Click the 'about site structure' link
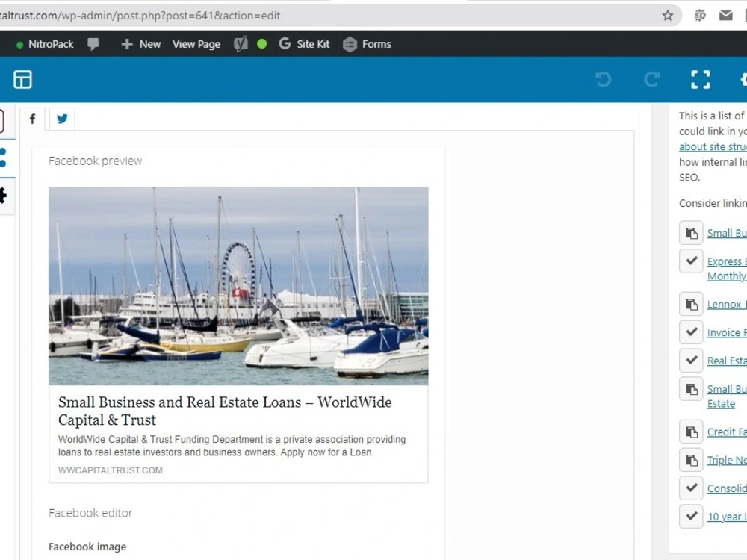Image resolution: width=747 pixels, height=560 pixels. [x=713, y=146]
